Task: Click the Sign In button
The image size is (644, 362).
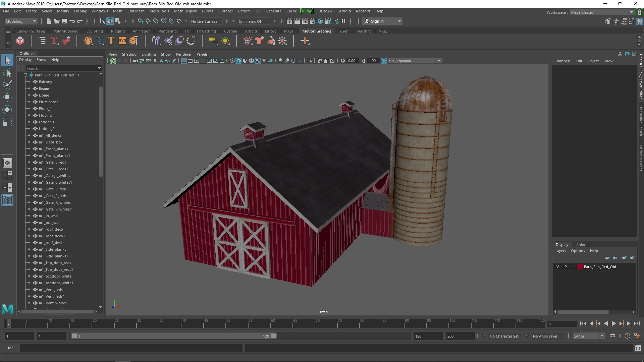Action: tap(377, 21)
